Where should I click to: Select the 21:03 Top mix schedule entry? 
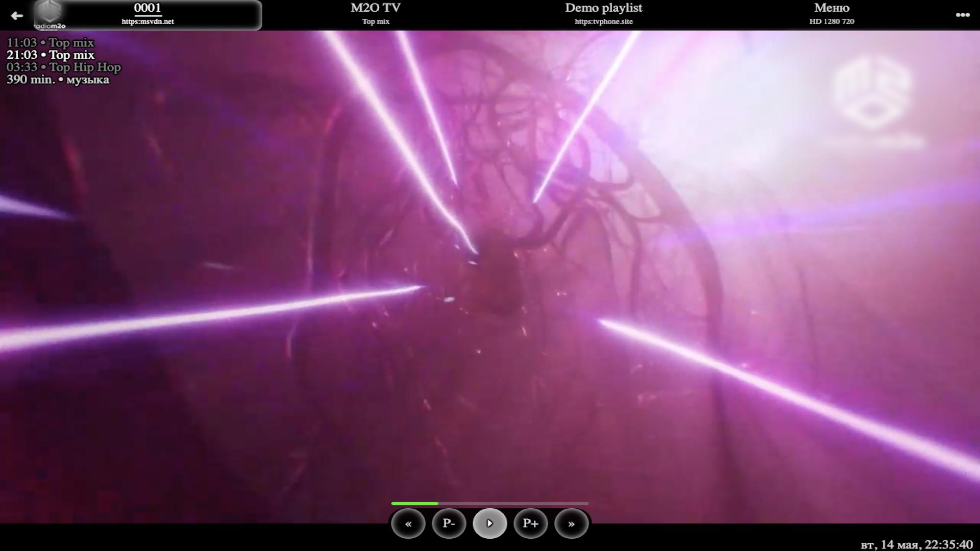coord(50,55)
